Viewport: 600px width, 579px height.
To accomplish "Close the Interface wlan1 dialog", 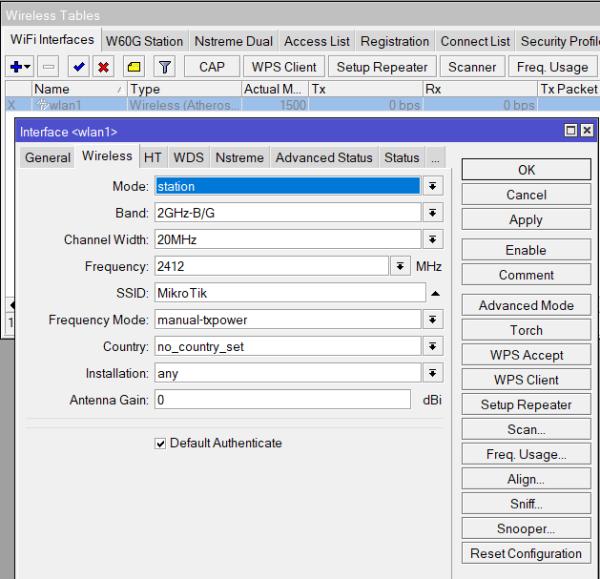I will tap(585, 131).
